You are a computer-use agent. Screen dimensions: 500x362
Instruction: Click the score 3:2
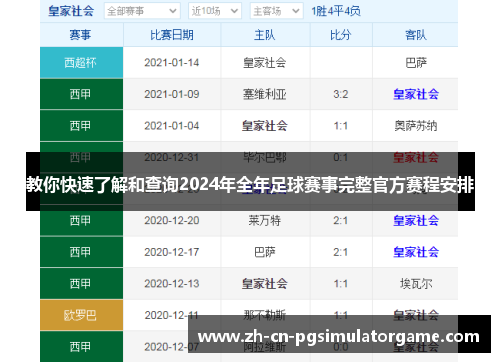(x=341, y=94)
